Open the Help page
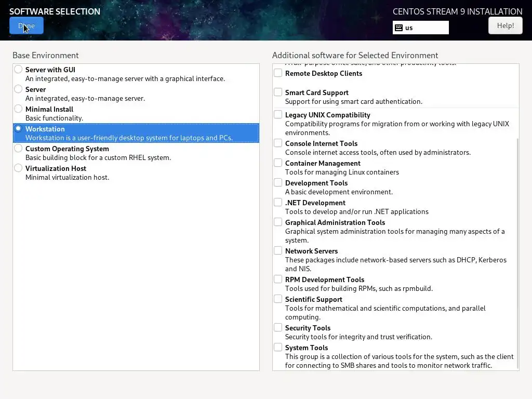 click(505, 25)
